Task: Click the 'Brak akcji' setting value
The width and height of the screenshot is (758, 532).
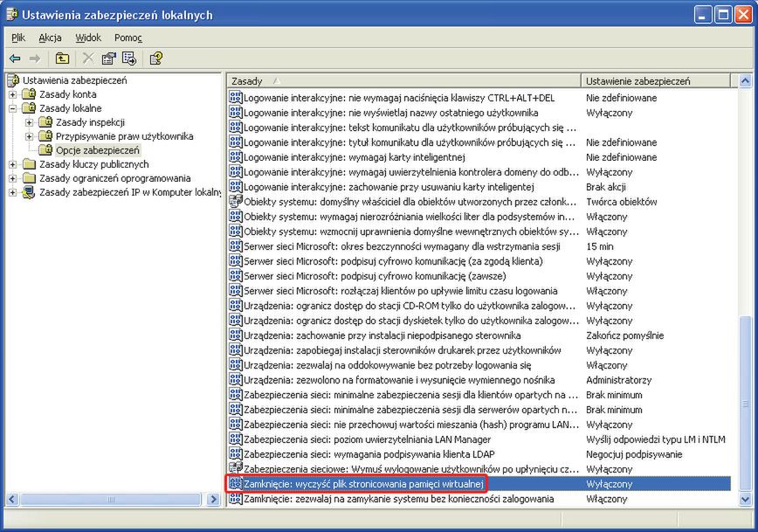Action: pos(606,187)
